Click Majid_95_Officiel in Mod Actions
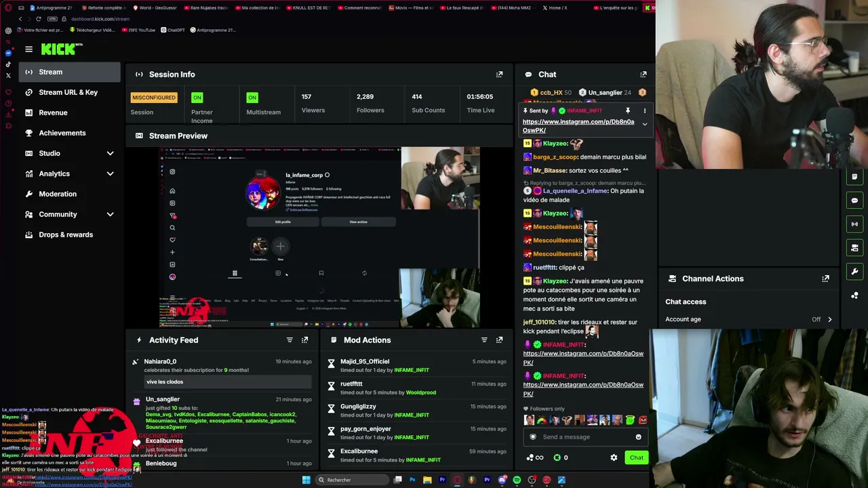The image size is (868, 488). 365,361
